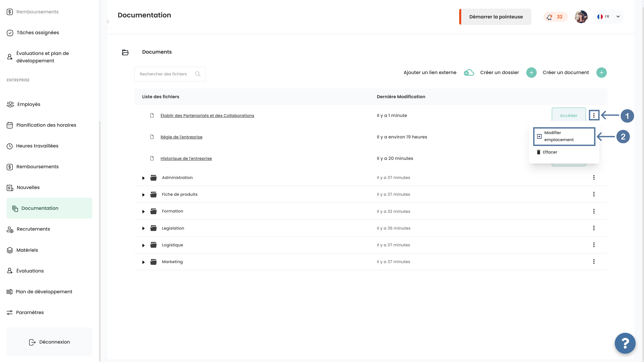Expand the Formation folder
Screen dimensions: 644x362
143,212
